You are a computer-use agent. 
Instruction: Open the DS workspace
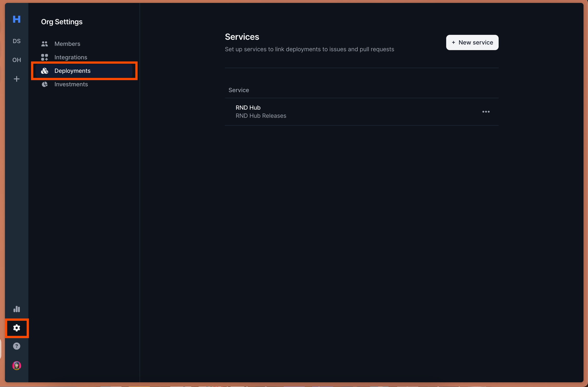coord(17,41)
